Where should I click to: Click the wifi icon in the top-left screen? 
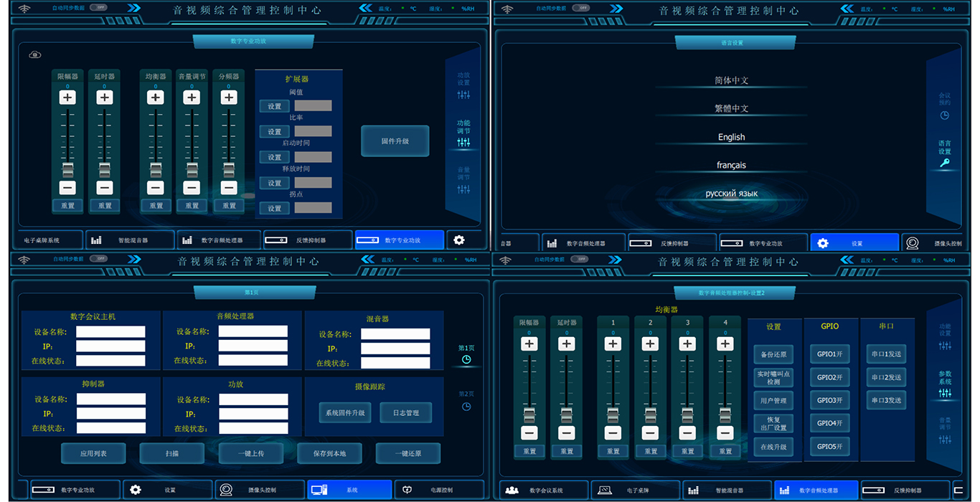pos(25,9)
